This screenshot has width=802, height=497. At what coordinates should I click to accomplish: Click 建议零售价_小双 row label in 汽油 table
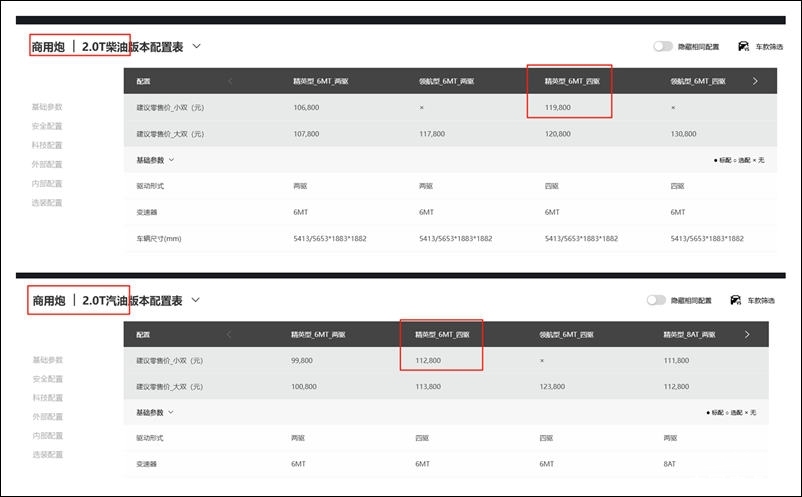169,360
